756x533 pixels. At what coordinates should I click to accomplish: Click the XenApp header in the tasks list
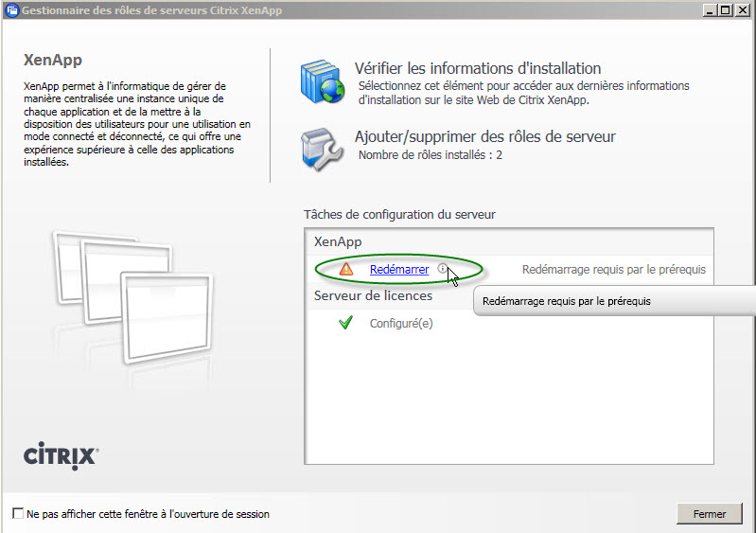click(x=338, y=241)
